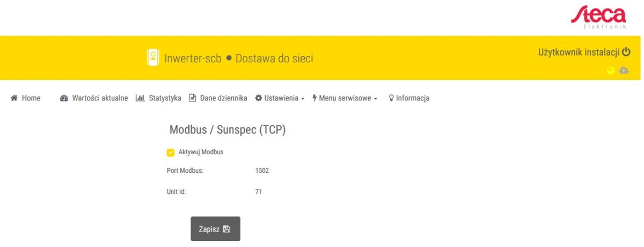The image size is (644, 247).
Task: Click the document icon for Dane dziennika
Action: click(x=193, y=98)
